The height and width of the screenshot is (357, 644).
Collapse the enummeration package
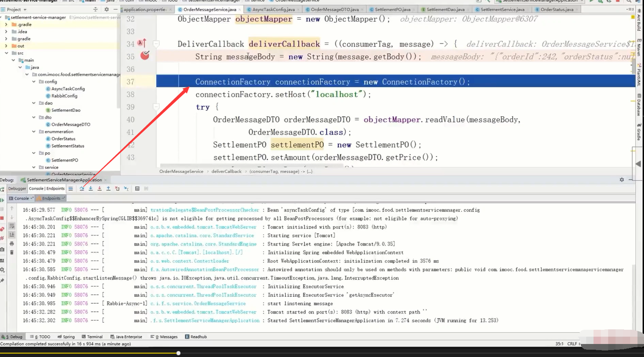click(34, 132)
